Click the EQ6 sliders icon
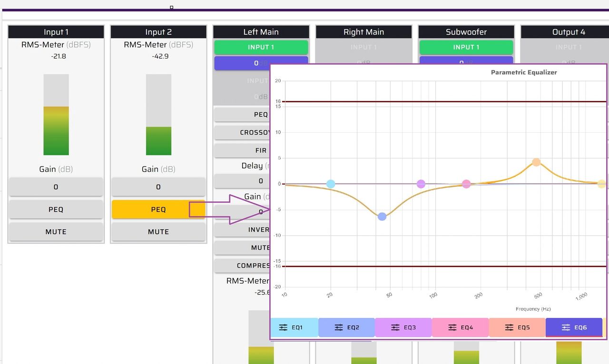 click(x=566, y=327)
